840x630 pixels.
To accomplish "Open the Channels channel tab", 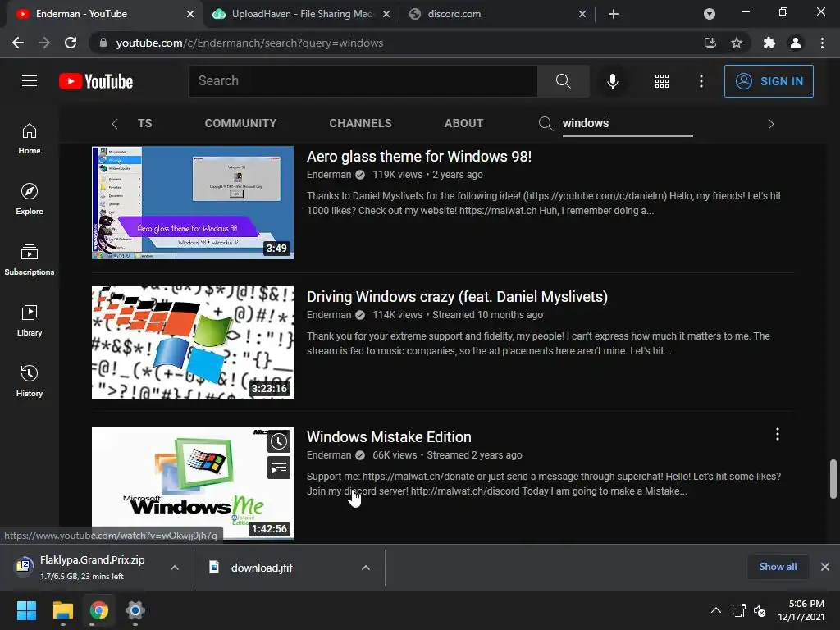I will (x=361, y=123).
